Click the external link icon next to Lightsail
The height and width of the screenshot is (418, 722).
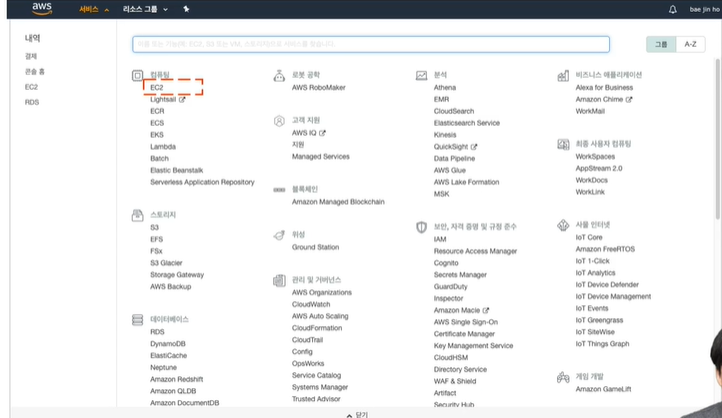click(x=182, y=99)
